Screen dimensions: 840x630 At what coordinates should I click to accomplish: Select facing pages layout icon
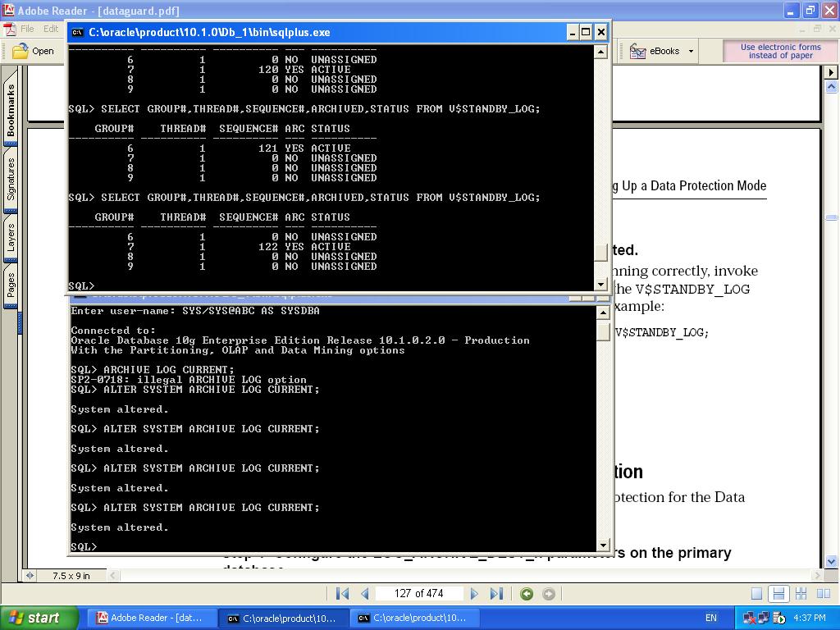824,594
